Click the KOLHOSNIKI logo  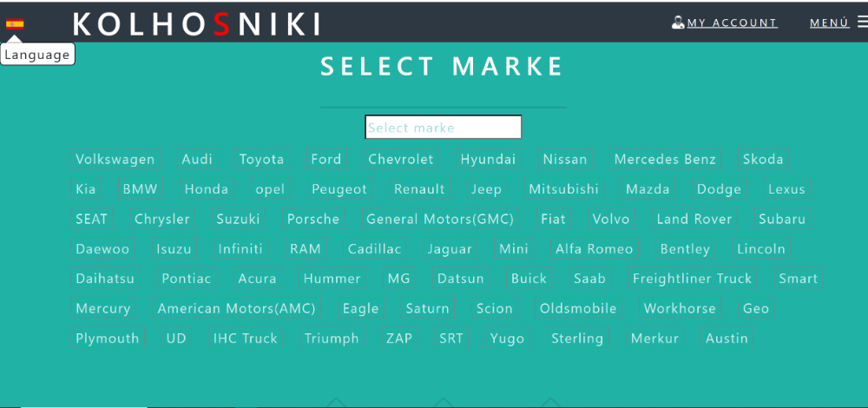click(x=197, y=24)
